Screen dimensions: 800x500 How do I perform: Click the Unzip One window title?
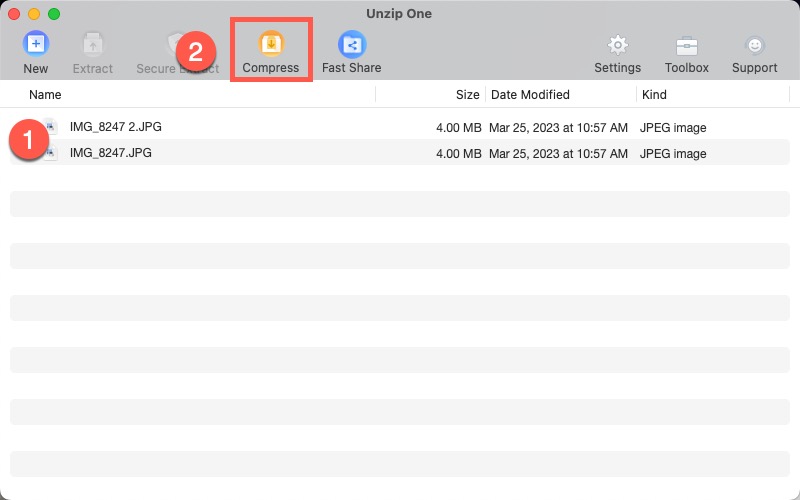(399, 14)
